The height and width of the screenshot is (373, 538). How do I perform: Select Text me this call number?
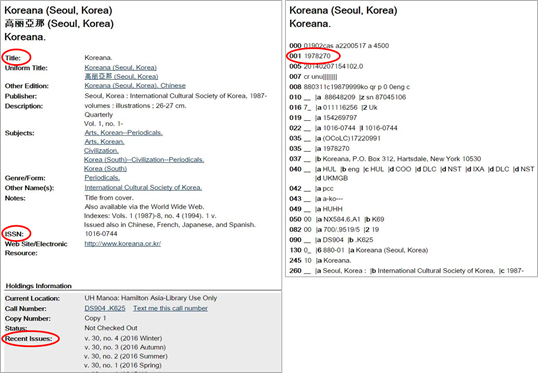coord(171,308)
